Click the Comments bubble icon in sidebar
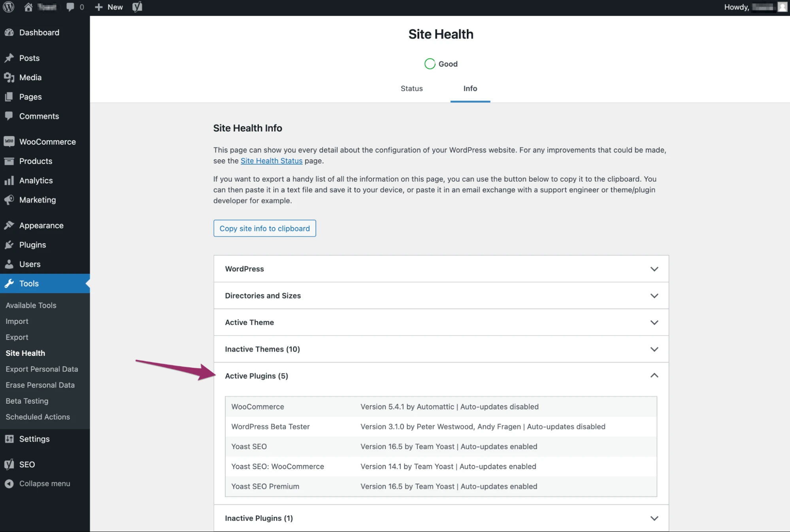This screenshot has height=532, width=790. pyautogui.click(x=9, y=116)
